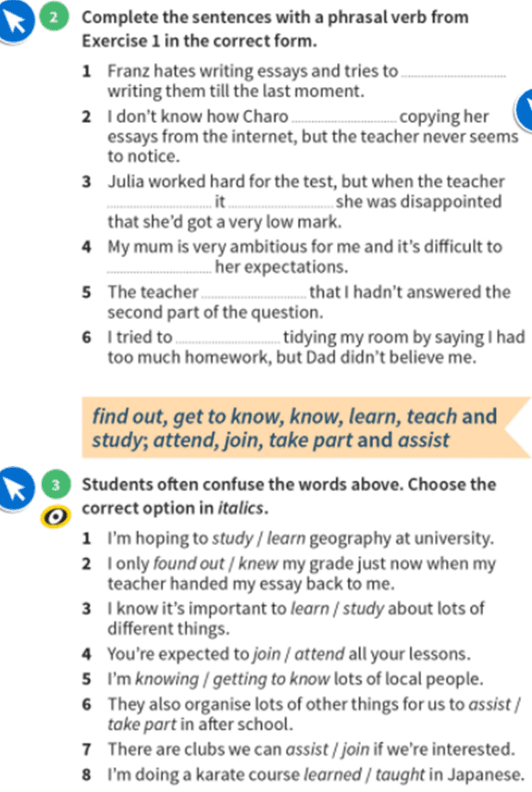Click the blank before 'it' in Julia sentence
532x792 pixels.
tap(159, 203)
